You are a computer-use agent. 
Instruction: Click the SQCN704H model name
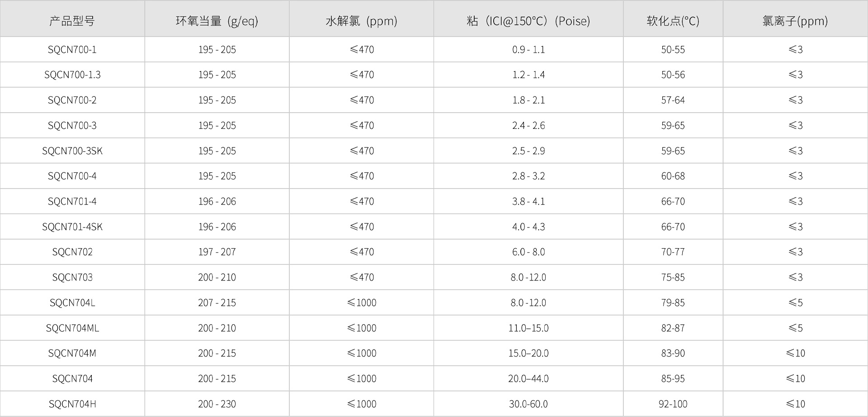[72, 404]
